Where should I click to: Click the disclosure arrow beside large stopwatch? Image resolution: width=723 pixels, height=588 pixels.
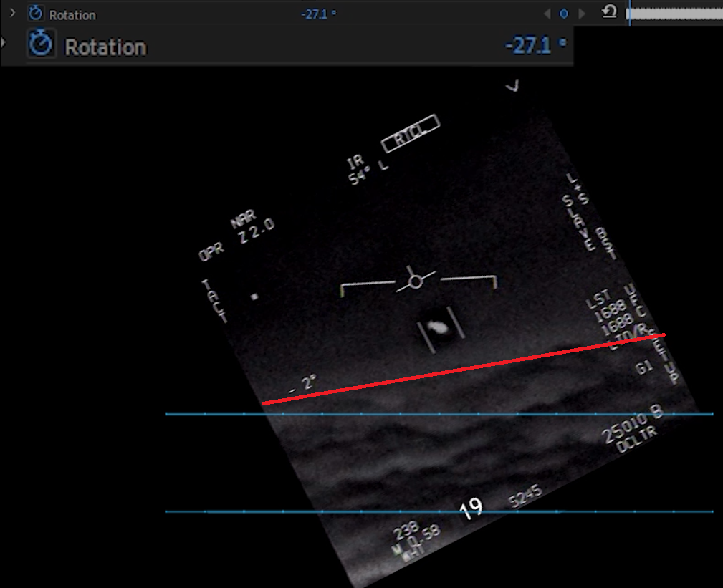tap(3, 43)
